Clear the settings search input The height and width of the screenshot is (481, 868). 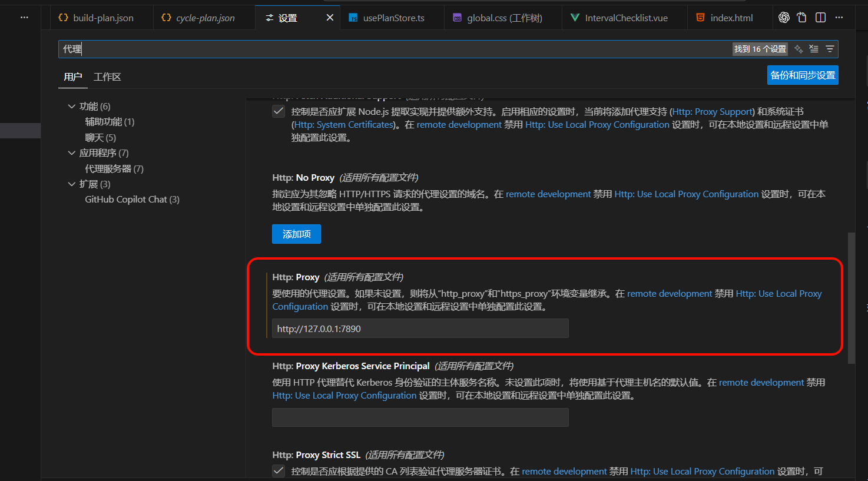(x=814, y=49)
